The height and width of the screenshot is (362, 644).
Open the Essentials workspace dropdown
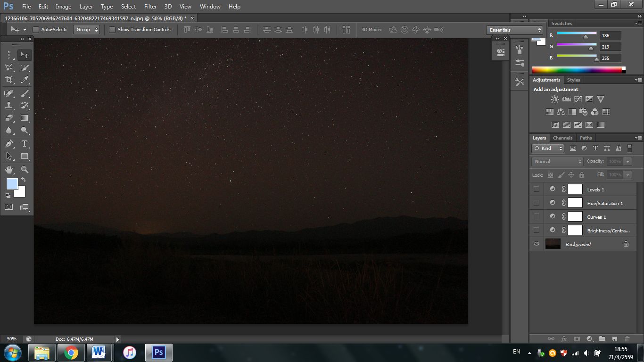[x=515, y=30]
